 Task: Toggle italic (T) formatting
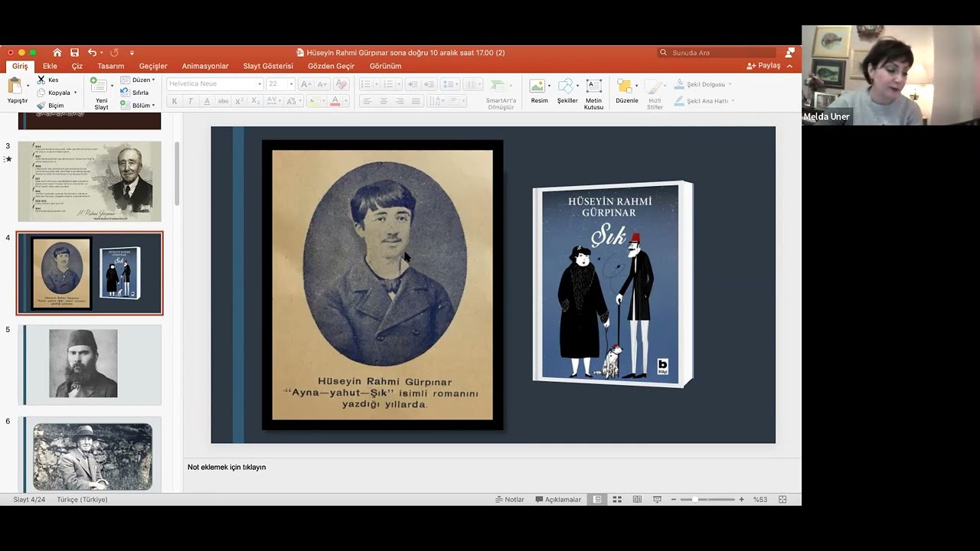point(191,101)
